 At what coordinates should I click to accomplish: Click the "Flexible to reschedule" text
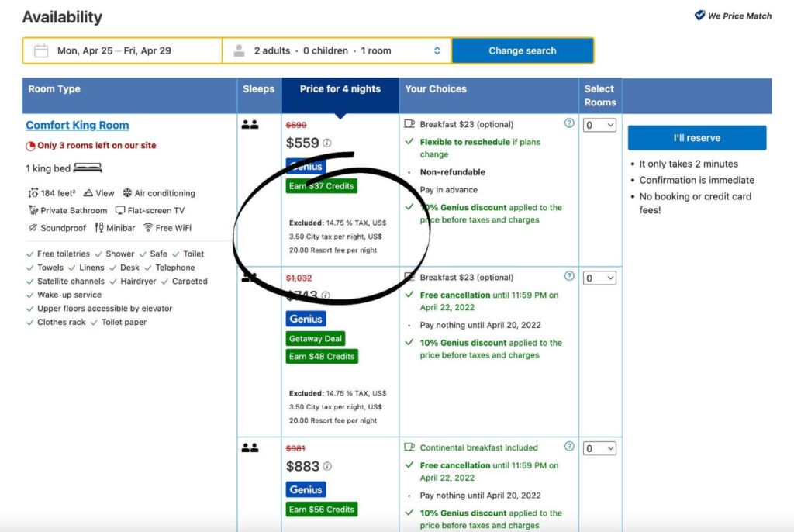(465, 142)
